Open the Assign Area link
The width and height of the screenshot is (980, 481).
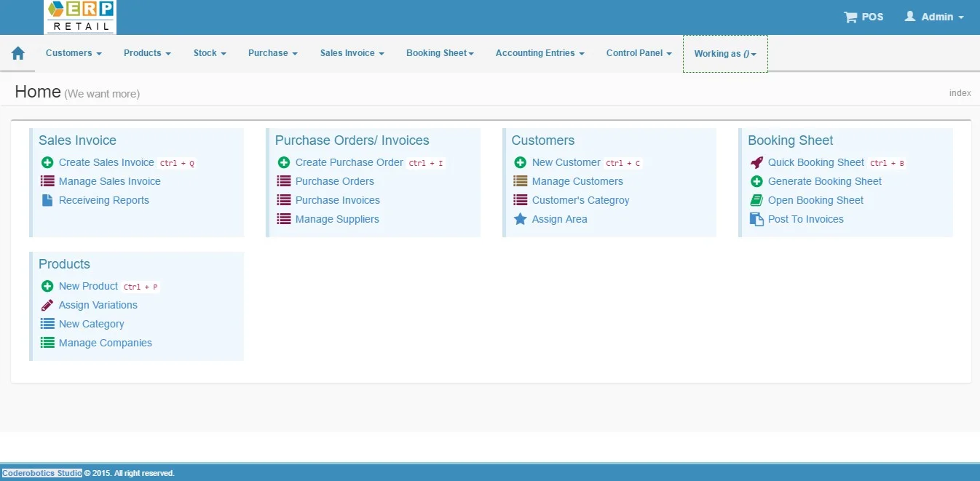pyautogui.click(x=560, y=219)
